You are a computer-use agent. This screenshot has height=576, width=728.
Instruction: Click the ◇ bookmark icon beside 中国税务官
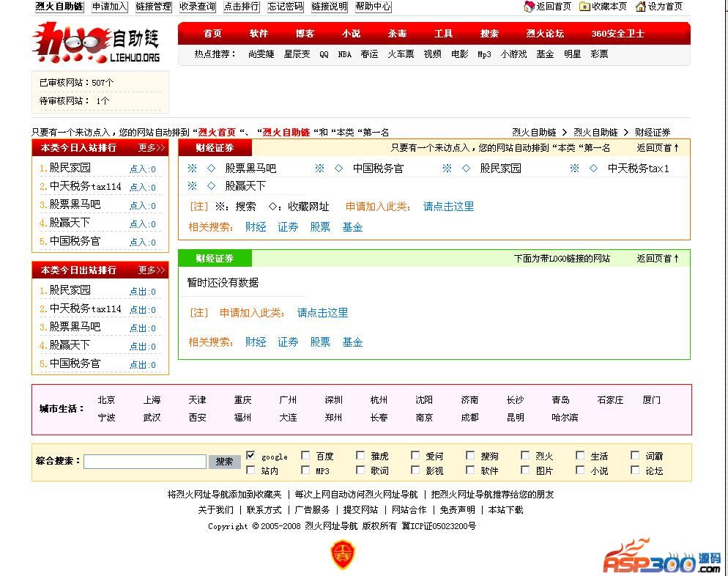(x=339, y=168)
